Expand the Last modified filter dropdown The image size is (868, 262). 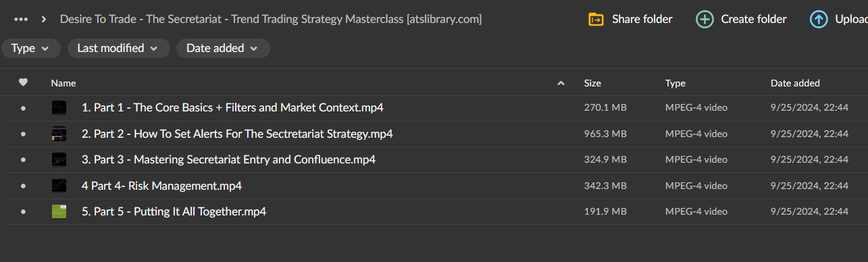click(x=118, y=48)
